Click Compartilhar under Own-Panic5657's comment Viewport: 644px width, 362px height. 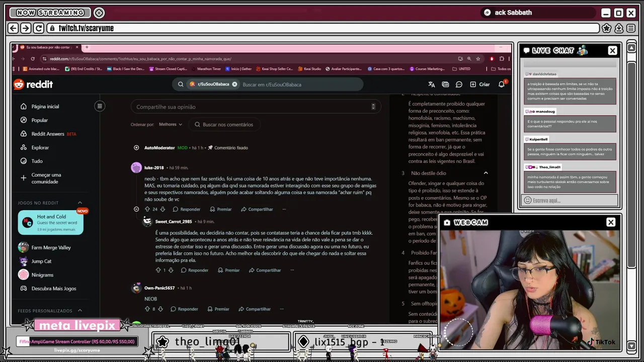[255, 309]
